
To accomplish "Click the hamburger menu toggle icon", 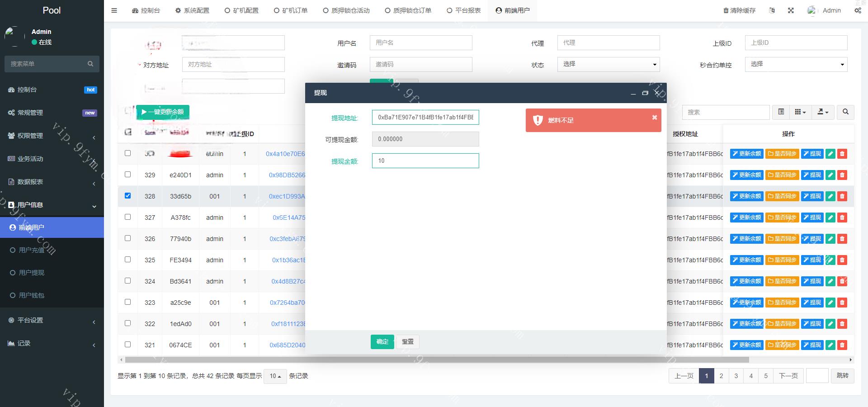I will point(114,10).
